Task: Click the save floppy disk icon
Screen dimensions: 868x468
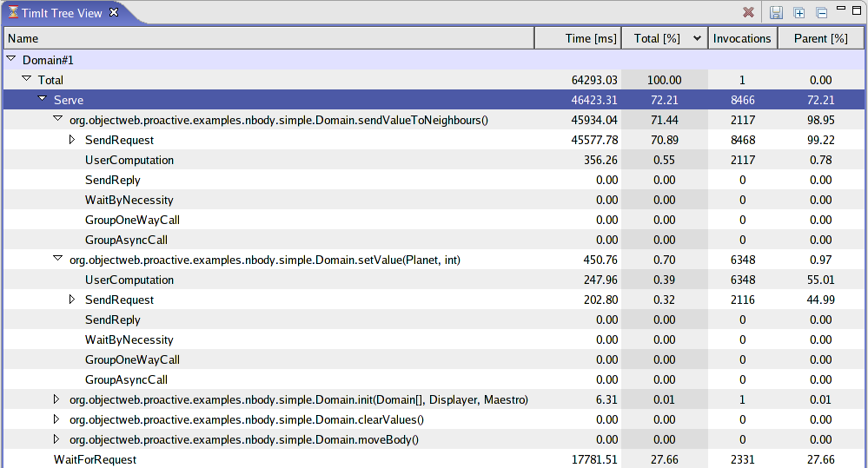Action: 776,12
